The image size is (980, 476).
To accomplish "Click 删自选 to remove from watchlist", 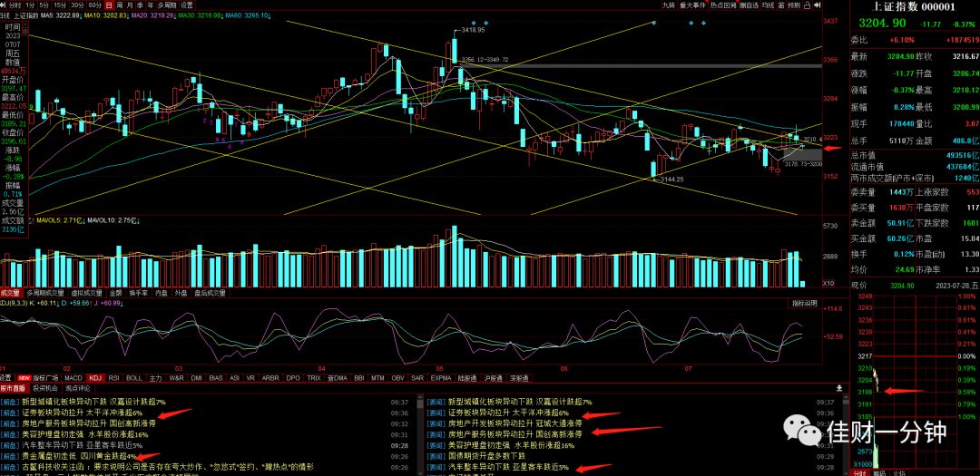I will (750, 5).
